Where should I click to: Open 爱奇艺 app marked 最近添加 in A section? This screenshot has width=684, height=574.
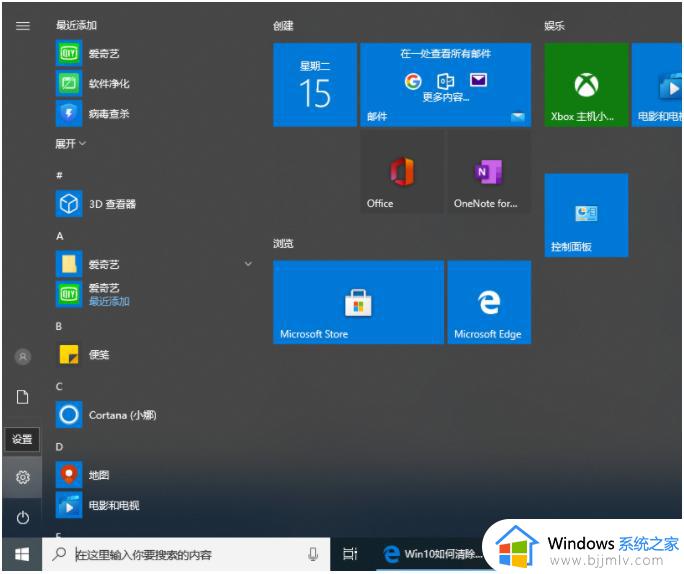click(x=156, y=294)
